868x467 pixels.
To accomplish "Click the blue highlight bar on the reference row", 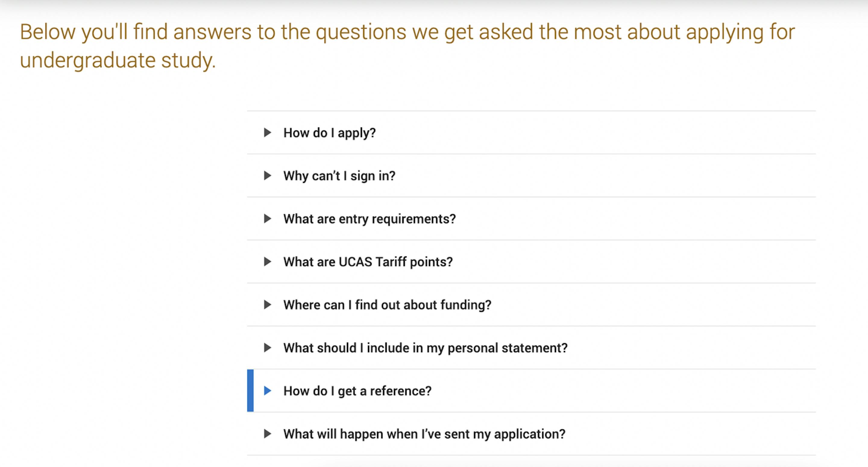I will 250,390.
